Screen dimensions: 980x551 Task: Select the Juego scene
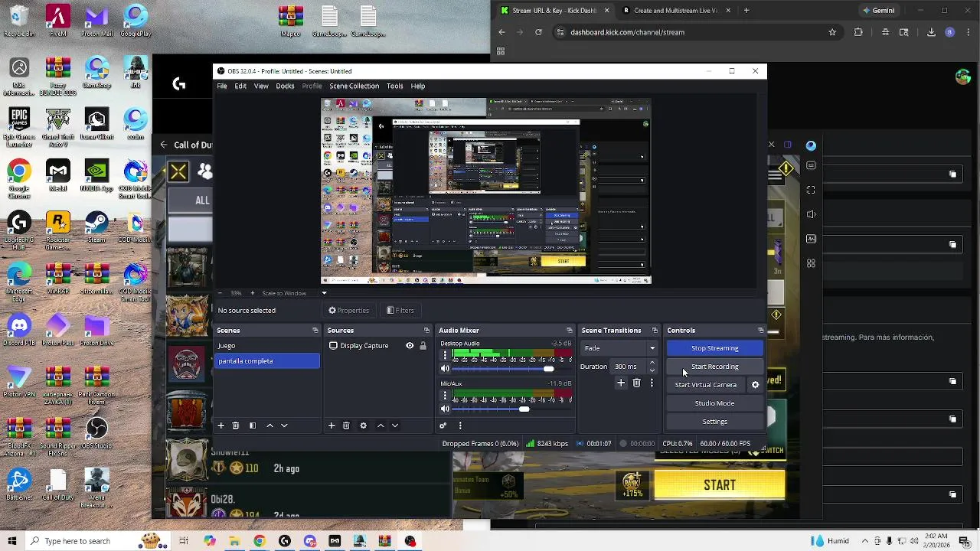click(267, 346)
